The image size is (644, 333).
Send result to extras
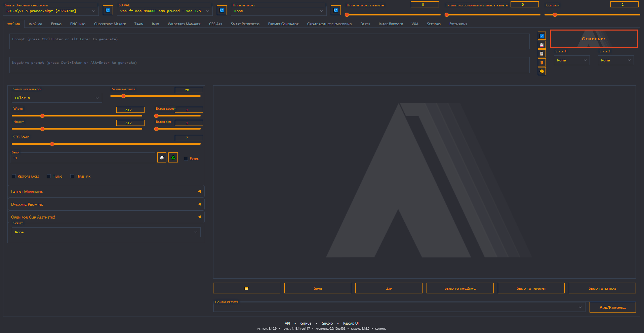tap(602, 288)
